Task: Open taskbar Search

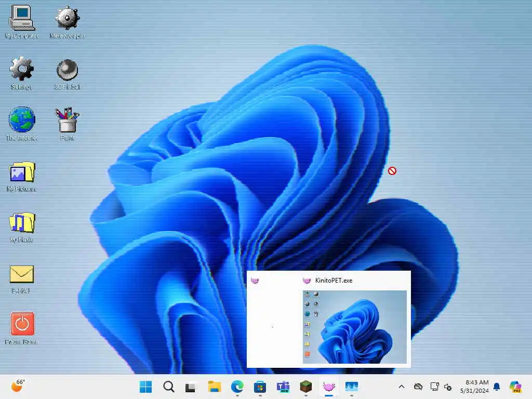Action: (x=169, y=387)
